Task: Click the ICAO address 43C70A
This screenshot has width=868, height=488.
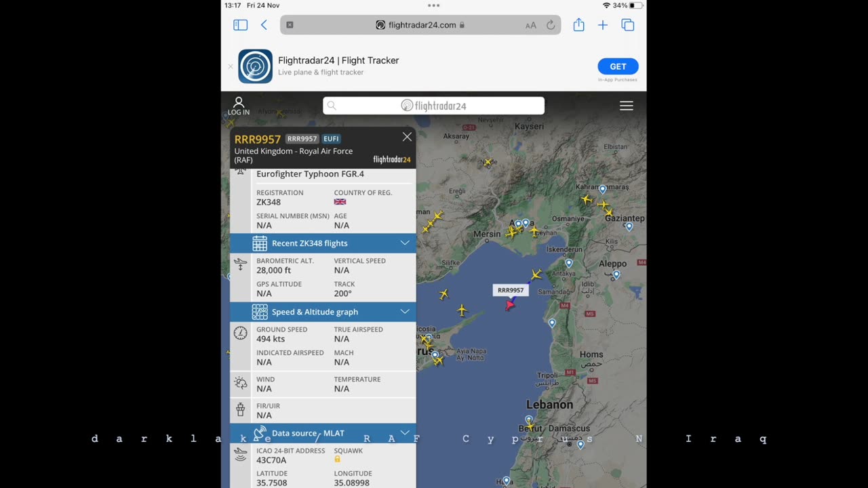Action: (x=271, y=460)
